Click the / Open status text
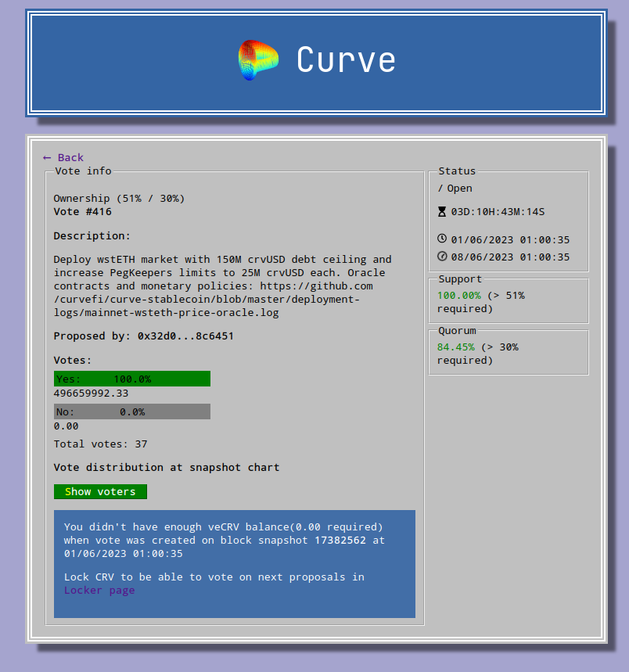 click(x=455, y=189)
